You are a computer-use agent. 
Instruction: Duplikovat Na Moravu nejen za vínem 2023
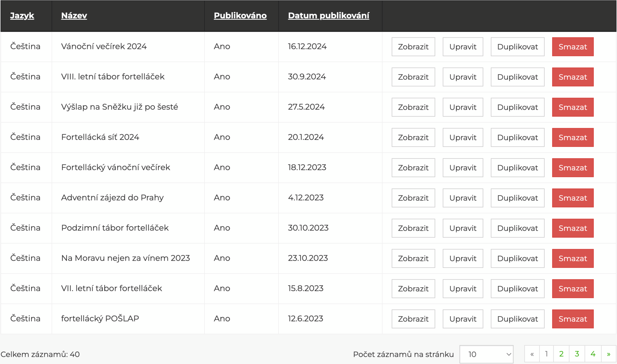coord(518,258)
